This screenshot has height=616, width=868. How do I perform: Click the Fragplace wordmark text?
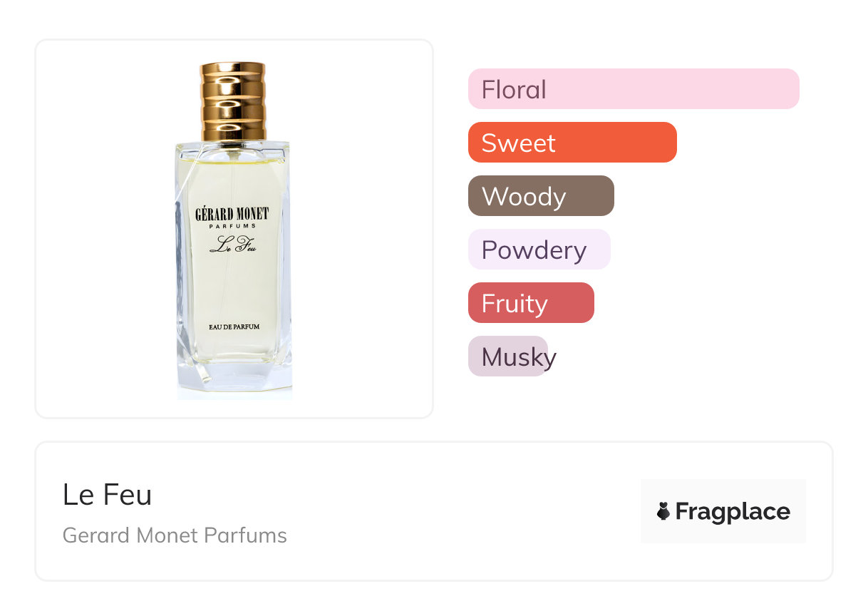point(733,511)
